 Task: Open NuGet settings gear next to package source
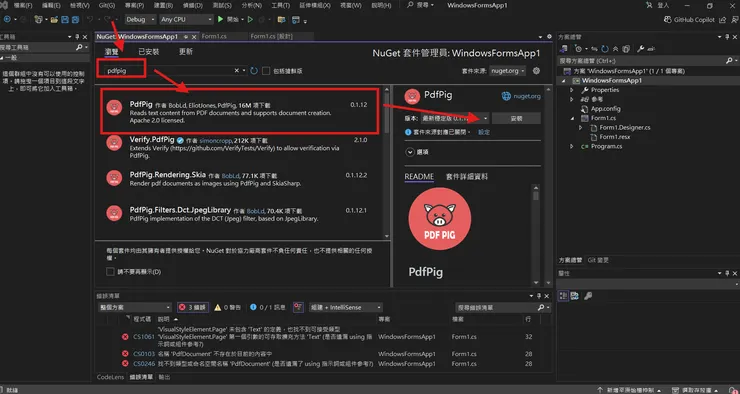536,71
